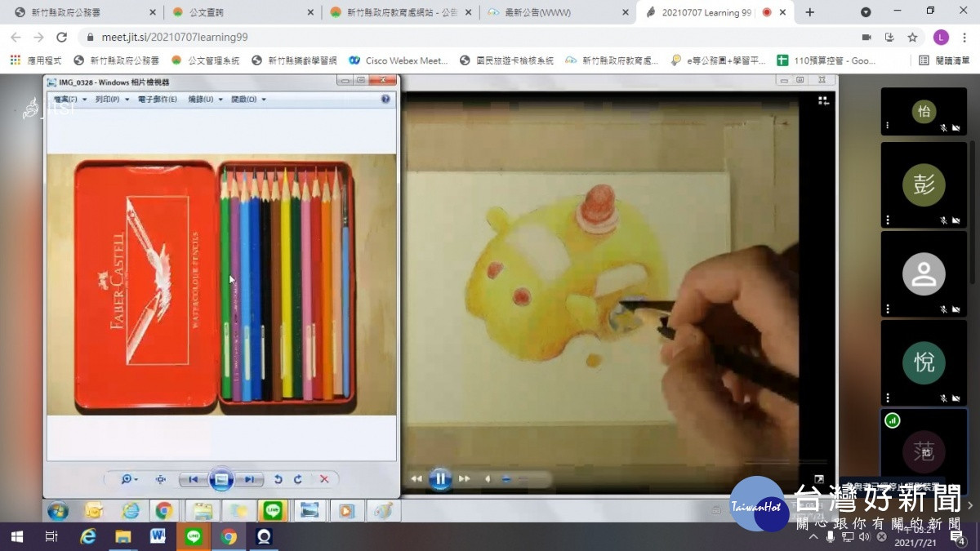Mute the media player speaker icon
Screen dimensions: 980x551
pyautogui.click(x=488, y=479)
